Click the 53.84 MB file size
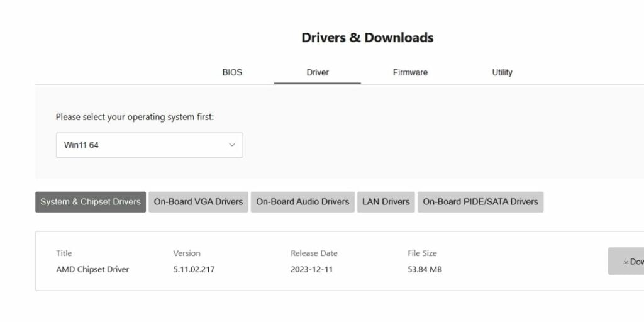This screenshot has width=644, height=322. 425,269
